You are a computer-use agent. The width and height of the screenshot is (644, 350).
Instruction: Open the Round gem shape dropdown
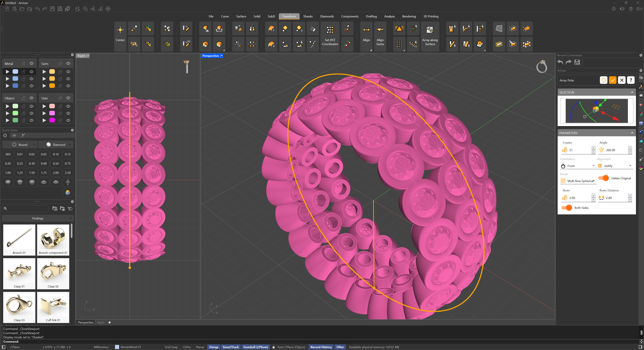(x=20, y=145)
